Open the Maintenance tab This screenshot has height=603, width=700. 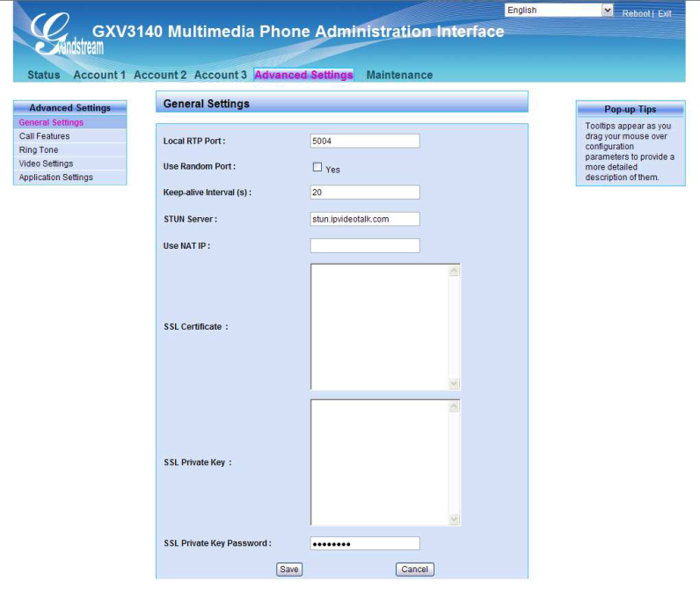pyautogui.click(x=399, y=76)
